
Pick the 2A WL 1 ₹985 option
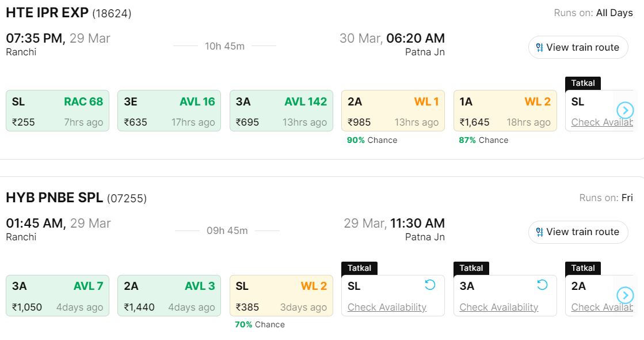[393, 111]
